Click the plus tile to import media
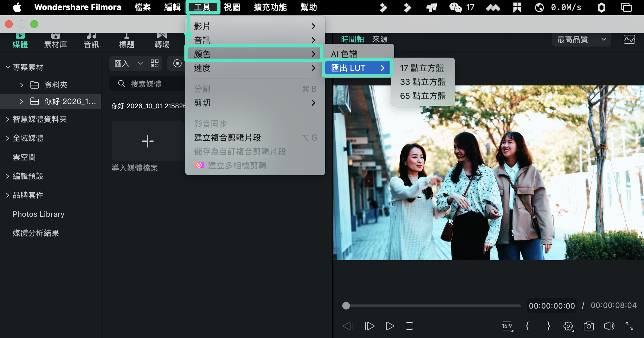644x338 pixels. click(148, 141)
